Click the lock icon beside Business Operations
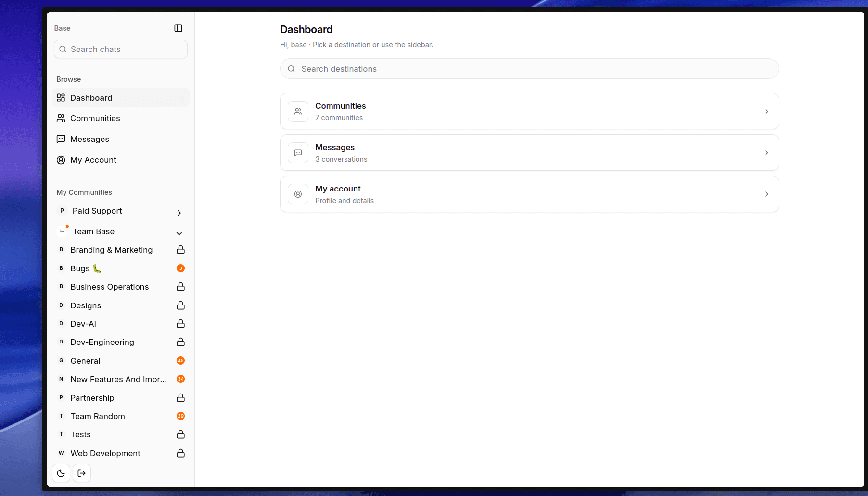Viewport: 868px width, 496px height. [x=181, y=287]
